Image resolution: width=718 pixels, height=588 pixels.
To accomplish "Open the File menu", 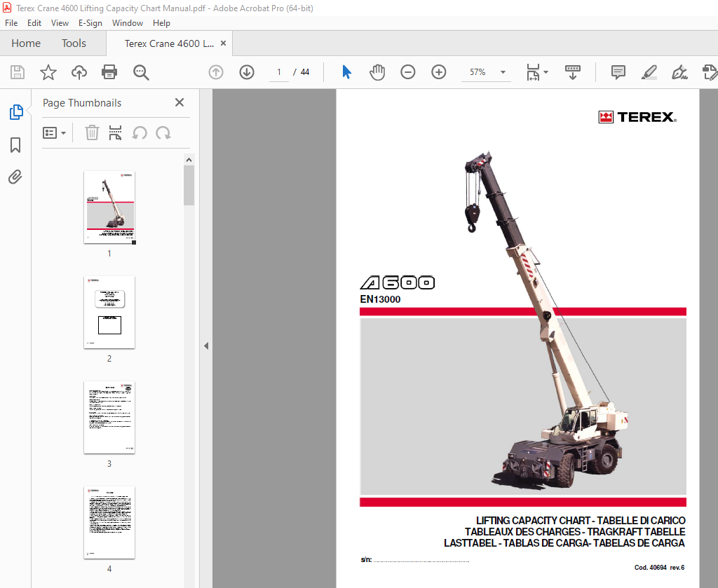I will click(11, 23).
